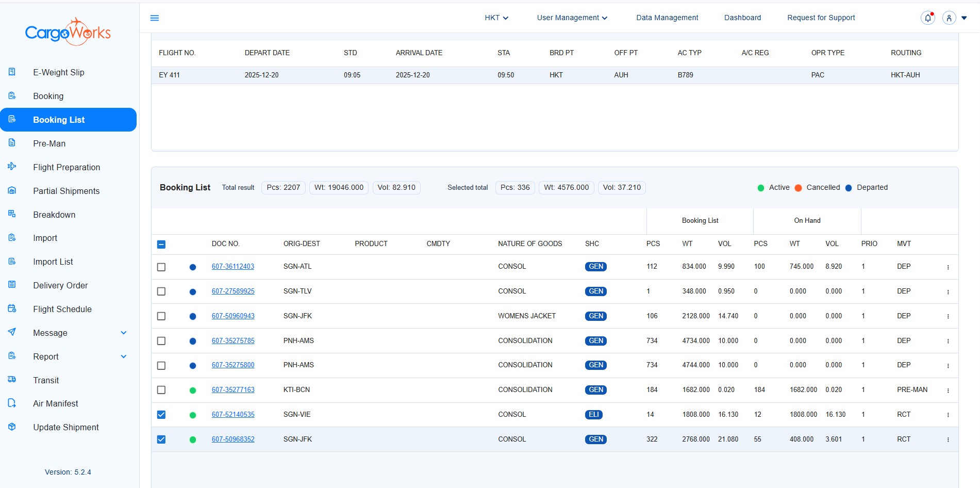Toggle the select-all header checkbox
The image size is (980, 488).
[x=161, y=245]
